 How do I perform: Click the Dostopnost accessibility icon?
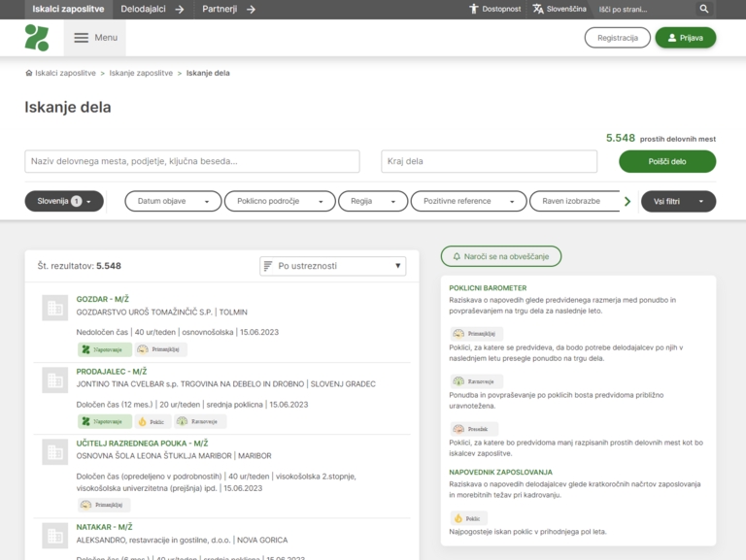click(474, 9)
